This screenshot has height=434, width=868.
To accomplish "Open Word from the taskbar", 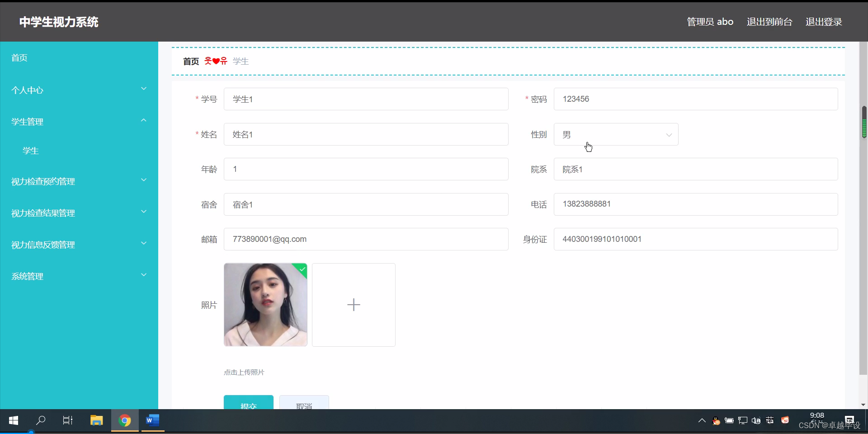I will click(152, 420).
